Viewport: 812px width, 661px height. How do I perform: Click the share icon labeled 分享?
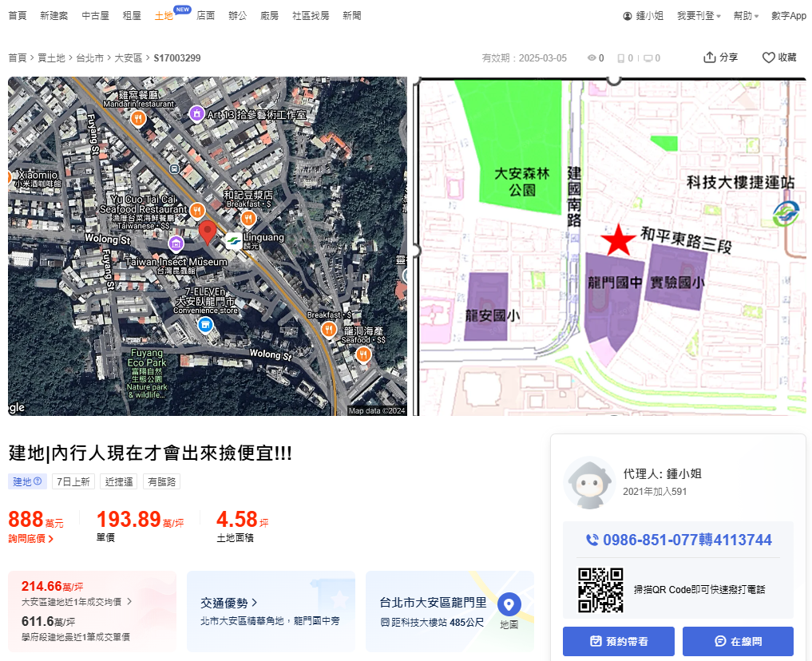point(709,57)
